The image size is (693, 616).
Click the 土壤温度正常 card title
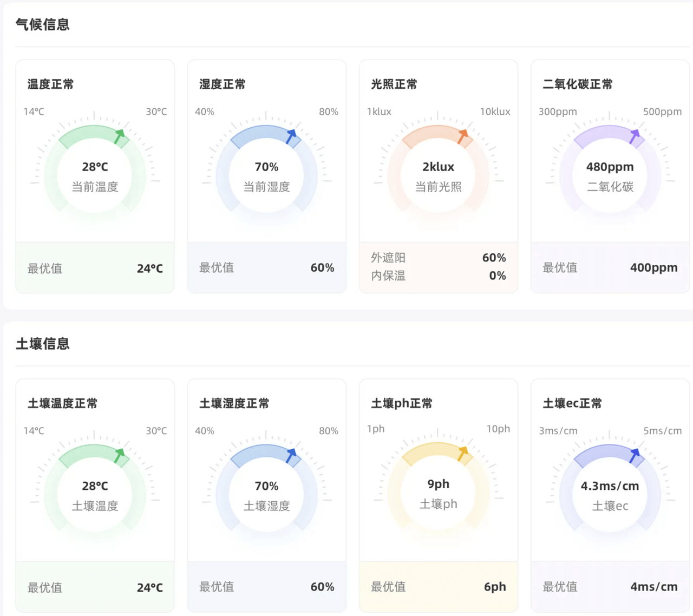pyautogui.click(x=62, y=403)
